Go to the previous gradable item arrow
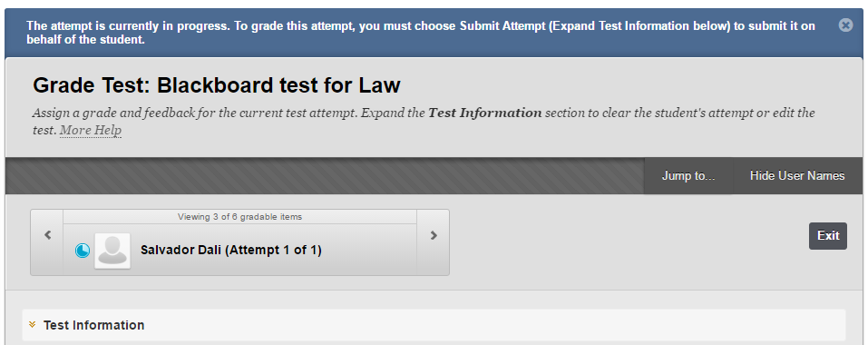The height and width of the screenshot is (345, 868). pos(47,235)
